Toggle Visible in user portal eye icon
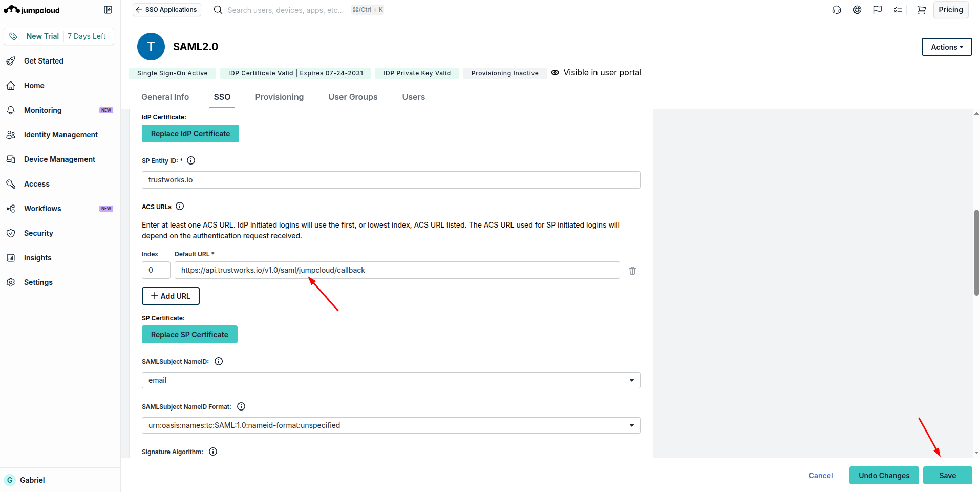The image size is (980, 492). (x=555, y=73)
